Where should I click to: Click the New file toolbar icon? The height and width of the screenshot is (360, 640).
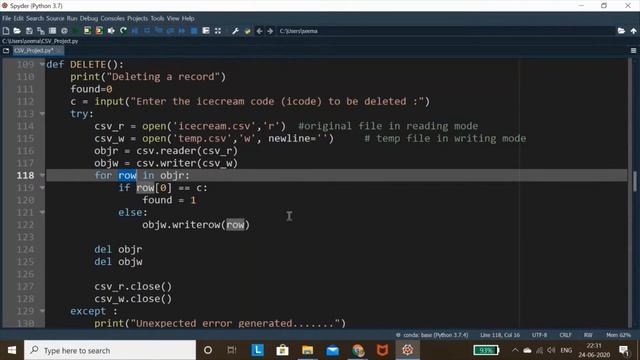[6, 31]
